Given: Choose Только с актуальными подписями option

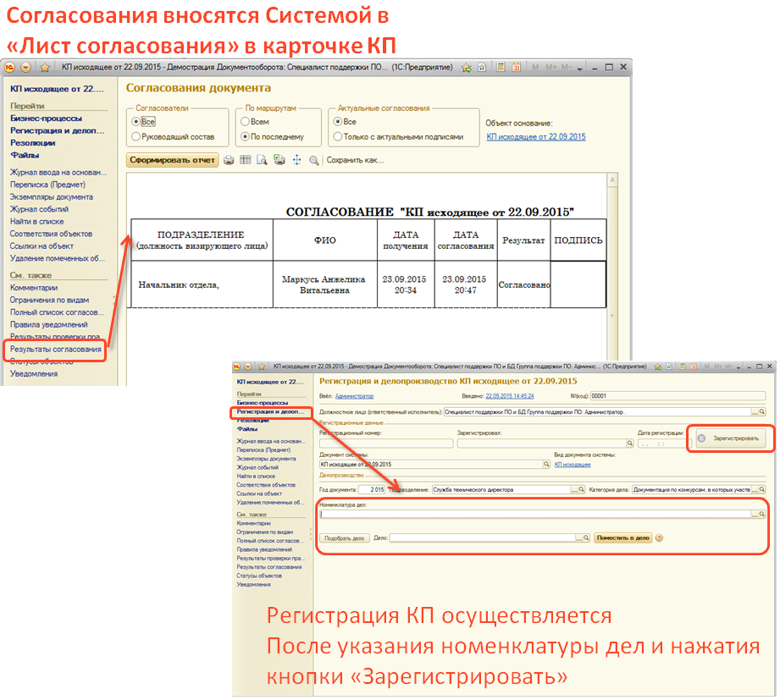Looking at the screenshot, I should pyautogui.click(x=338, y=136).
